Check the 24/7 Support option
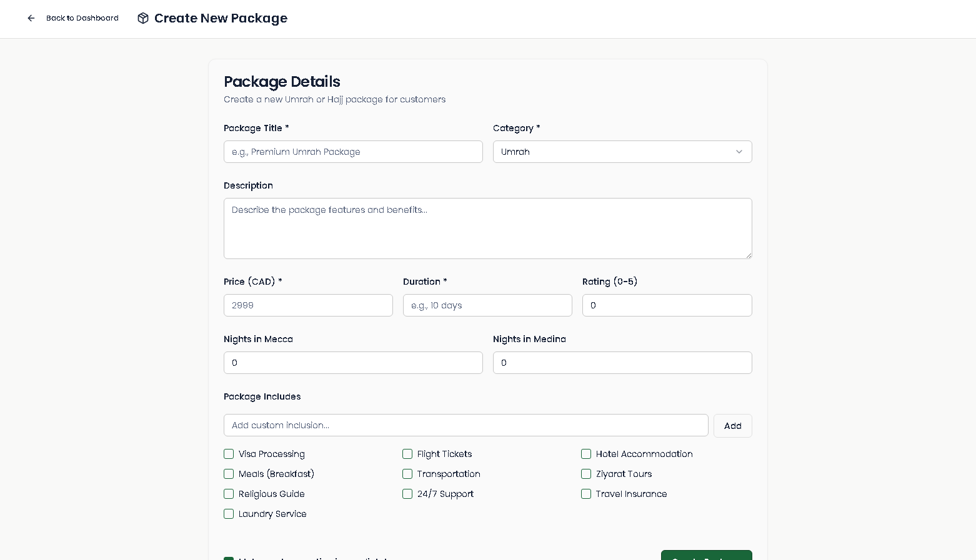The height and width of the screenshot is (560, 976). tap(407, 494)
